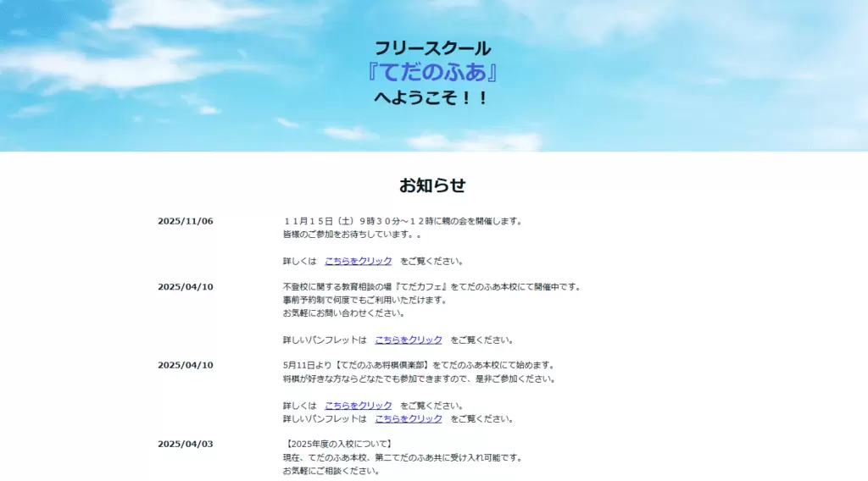Click the date 2025/11/06
868x481 pixels.
pos(186,221)
